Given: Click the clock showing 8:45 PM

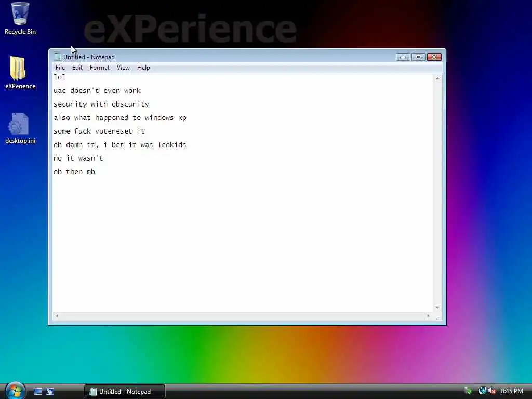Looking at the screenshot, I should tap(512, 391).
